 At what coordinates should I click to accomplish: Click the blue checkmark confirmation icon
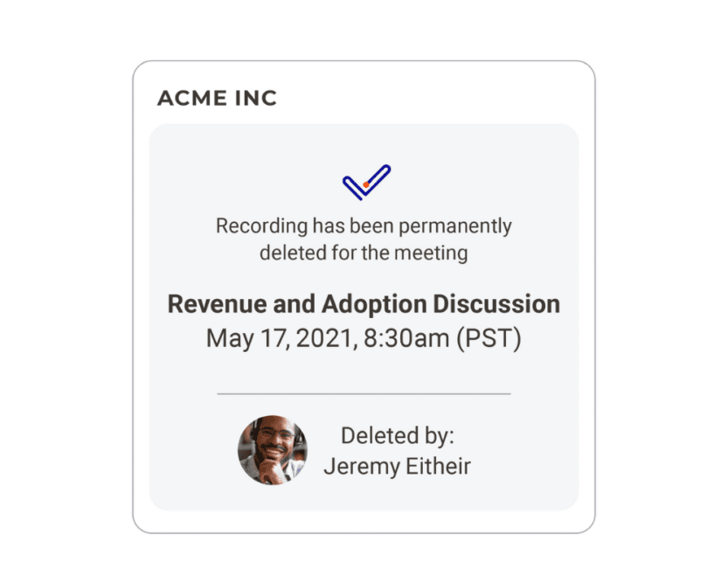366,182
